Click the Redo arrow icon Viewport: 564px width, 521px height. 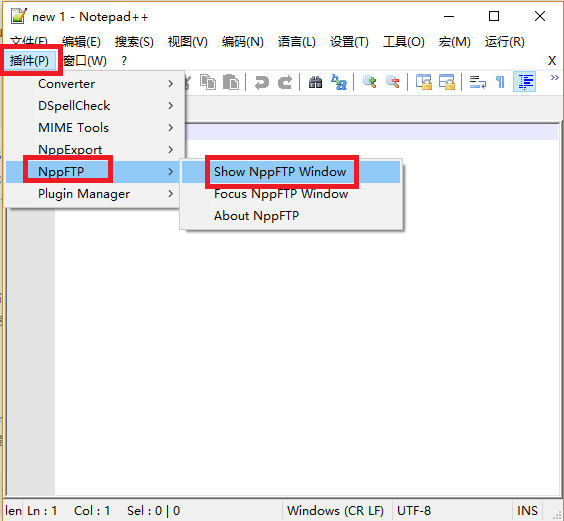click(285, 82)
